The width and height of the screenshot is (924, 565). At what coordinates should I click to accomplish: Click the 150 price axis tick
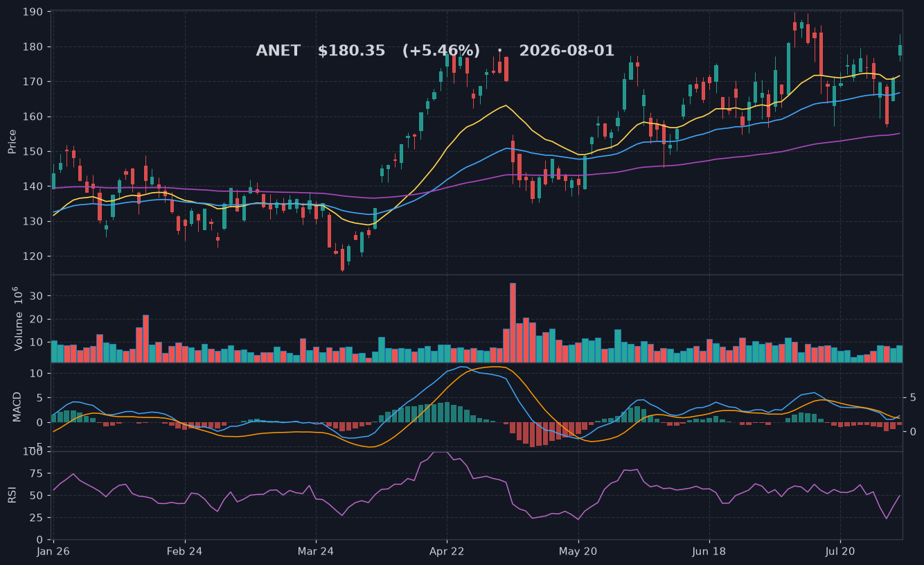coord(33,151)
